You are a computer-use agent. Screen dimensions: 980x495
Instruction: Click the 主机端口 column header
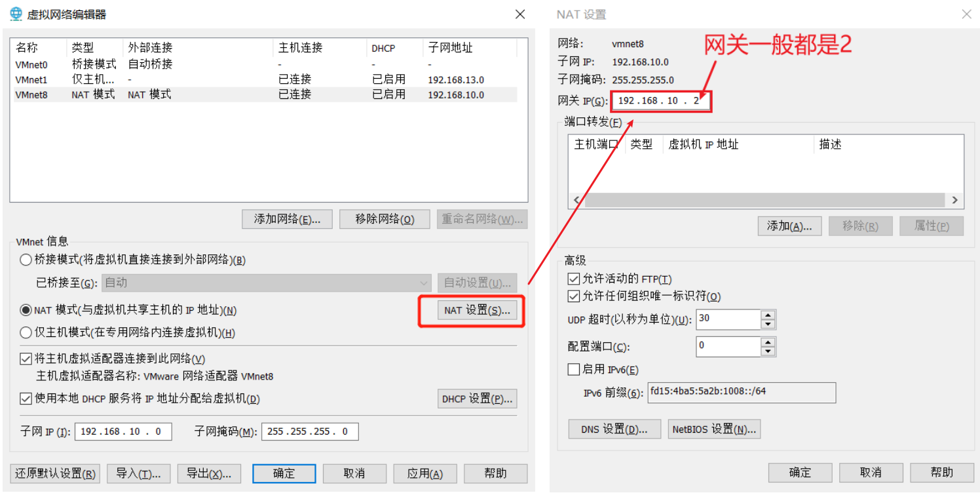coord(597,144)
